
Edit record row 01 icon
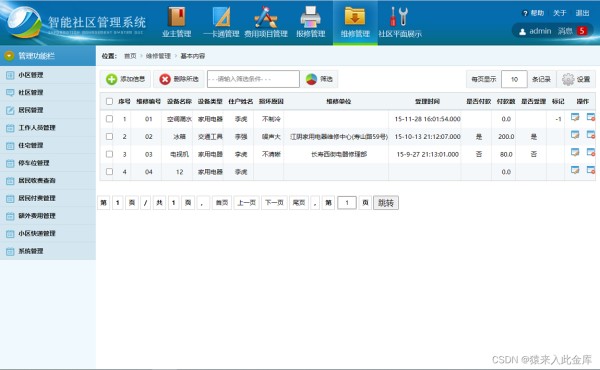(575, 117)
